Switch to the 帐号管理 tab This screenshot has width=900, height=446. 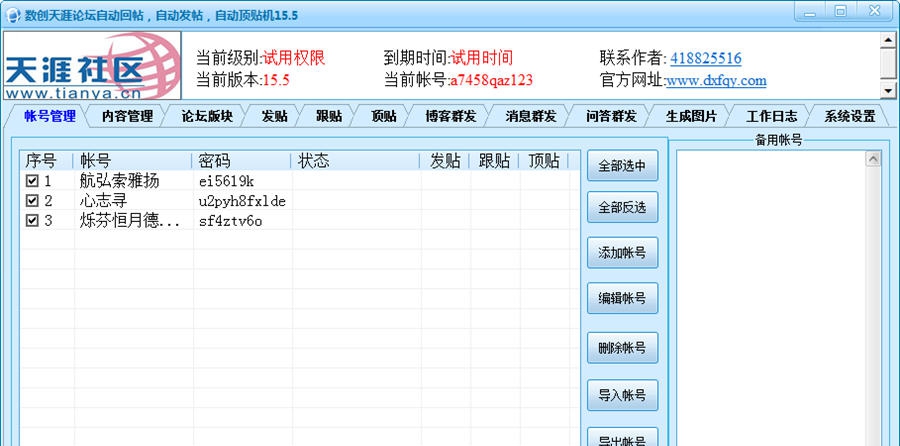[x=50, y=116]
